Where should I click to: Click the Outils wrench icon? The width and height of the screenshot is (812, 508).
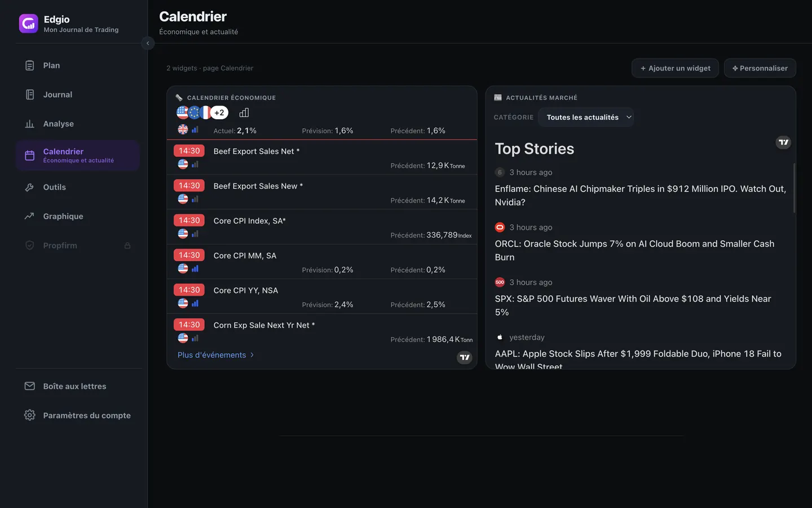click(29, 187)
